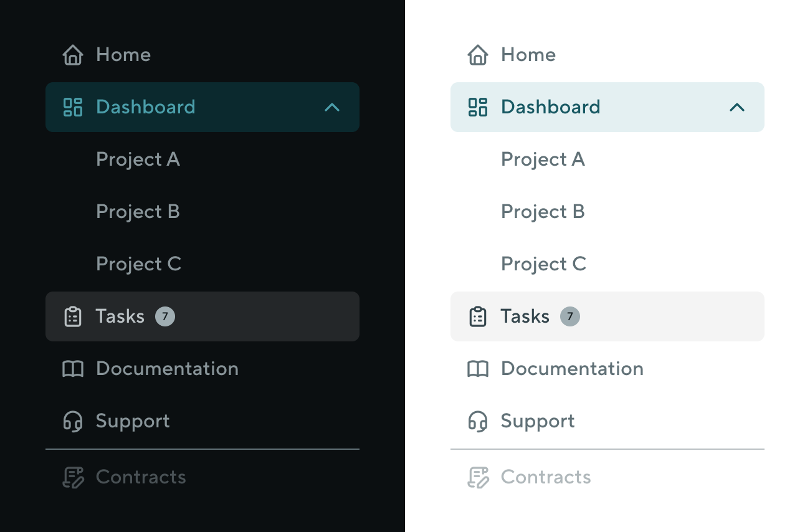The height and width of the screenshot is (532, 810).
Task: Click the Home icon in the light sidebar
Action: tap(478, 55)
